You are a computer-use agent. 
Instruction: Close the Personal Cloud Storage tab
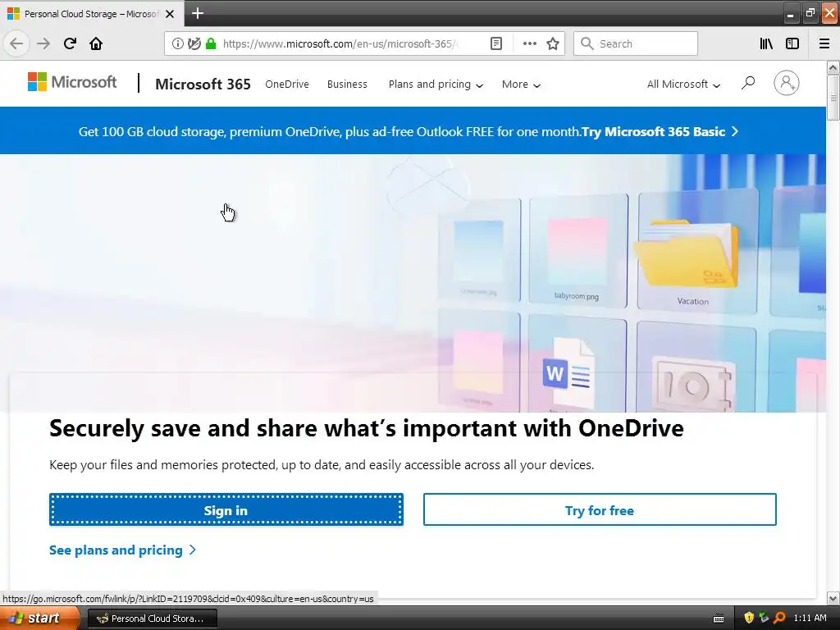pos(170,14)
